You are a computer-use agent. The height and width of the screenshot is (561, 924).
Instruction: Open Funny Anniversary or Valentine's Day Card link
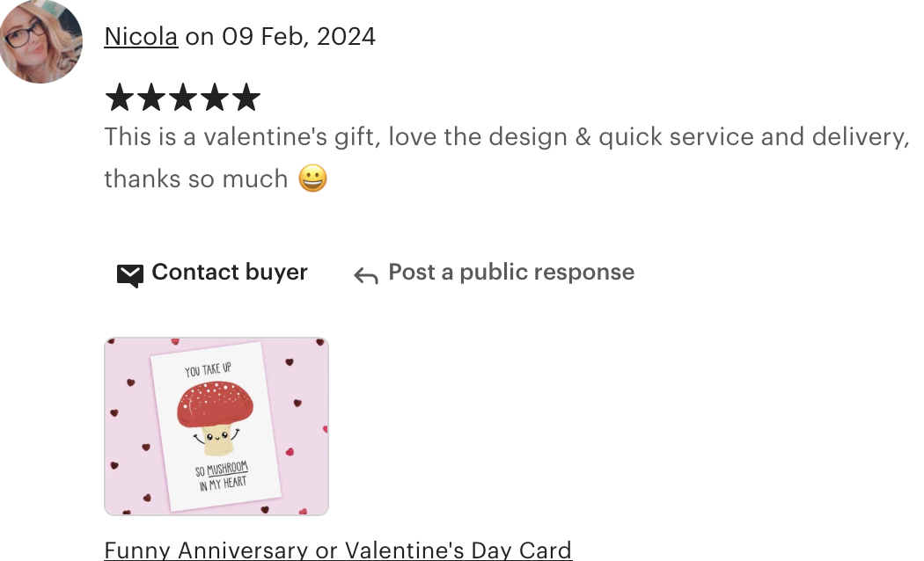point(338,550)
